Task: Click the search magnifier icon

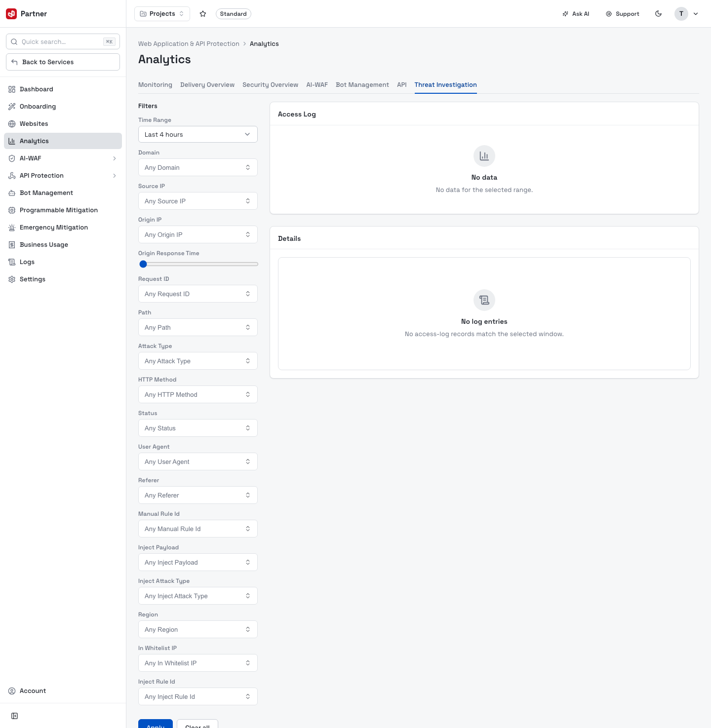Action: coord(14,42)
